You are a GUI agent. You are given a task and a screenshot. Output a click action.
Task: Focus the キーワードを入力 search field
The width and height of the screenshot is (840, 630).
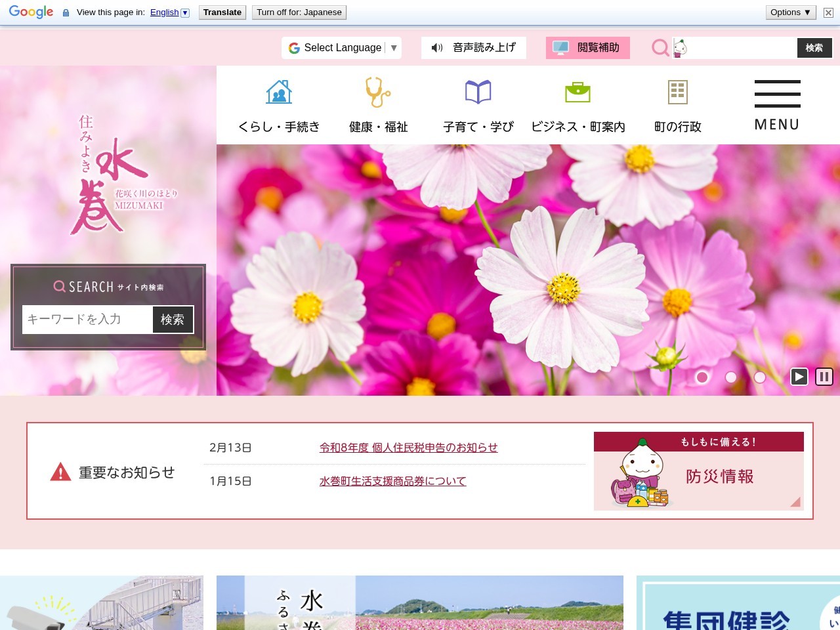click(88, 320)
